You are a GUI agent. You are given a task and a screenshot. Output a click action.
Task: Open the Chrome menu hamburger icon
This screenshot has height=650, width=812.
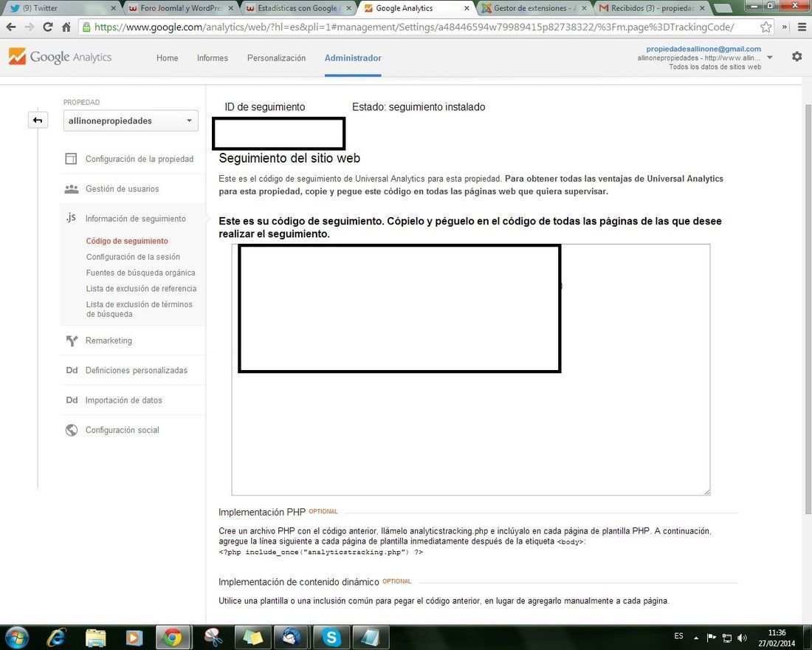[x=802, y=27]
